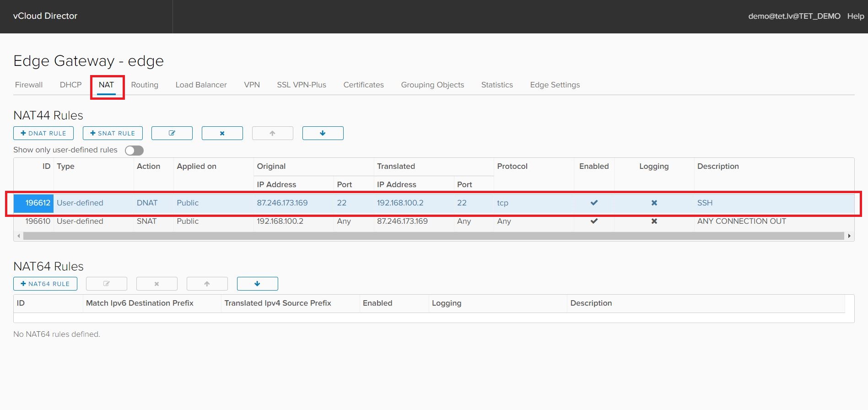Switch to the Certificates tab
The width and height of the screenshot is (868, 410).
pyautogui.click(x=364, y=85)
